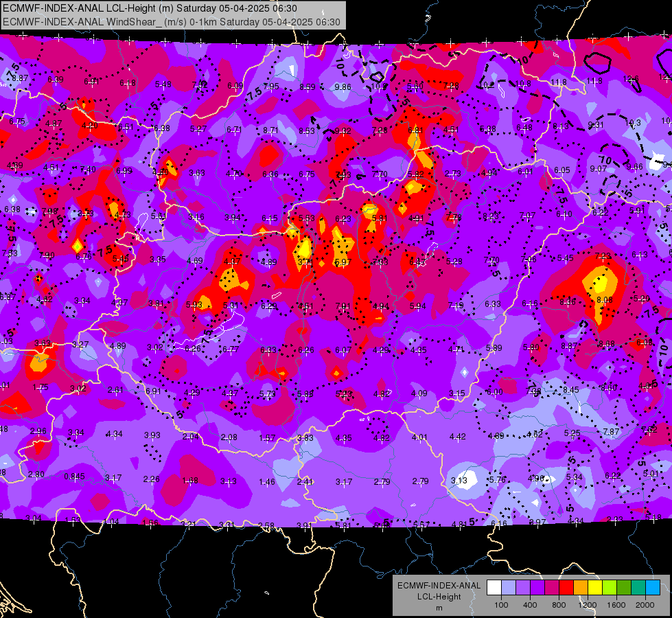The image size is (672, 618).
Task: Click the grid value 6.77
Action: pyautogui.click(x=231, y=350)
